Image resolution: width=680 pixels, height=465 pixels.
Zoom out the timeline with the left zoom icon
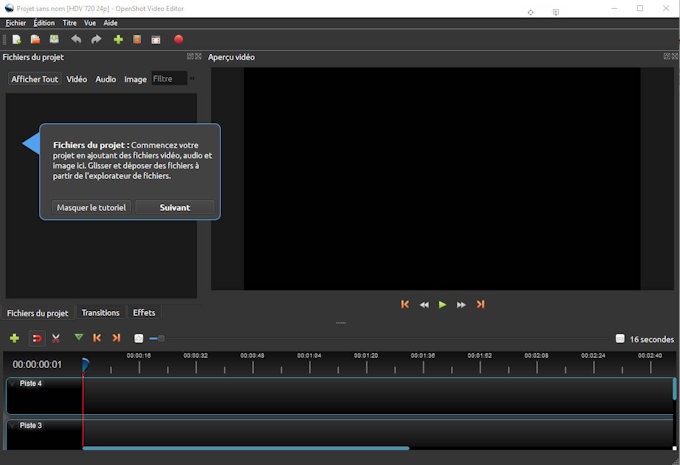coord(138,338)
